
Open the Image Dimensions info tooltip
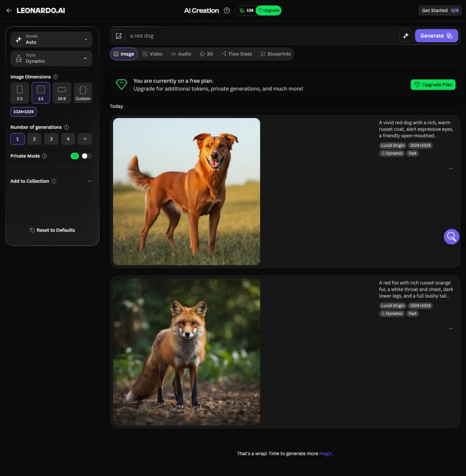55,77
